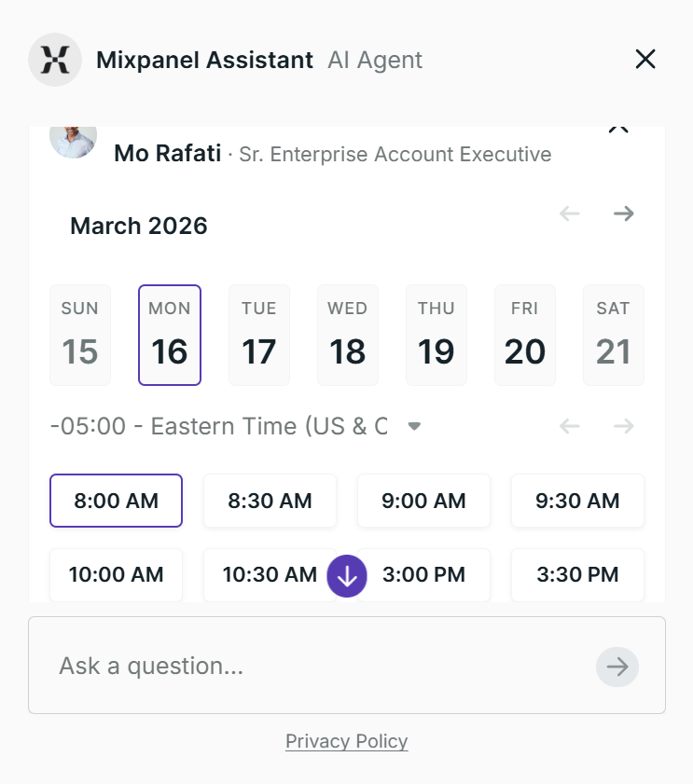This screenshot has width=693, height=784.
Task: Show earlier time slots with left arrow
Action: point(570,426)
